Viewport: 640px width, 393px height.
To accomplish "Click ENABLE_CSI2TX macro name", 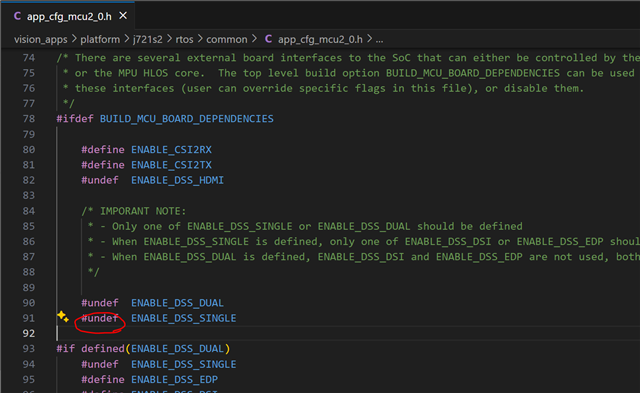I will (171, 165).
